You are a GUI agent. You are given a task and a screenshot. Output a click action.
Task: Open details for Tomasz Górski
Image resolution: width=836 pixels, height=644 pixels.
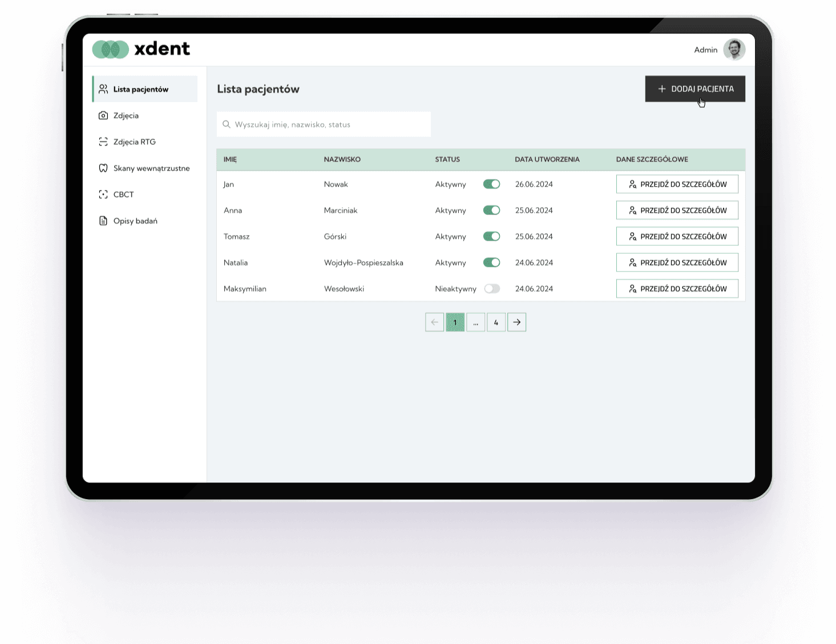(x=677, y=236)
